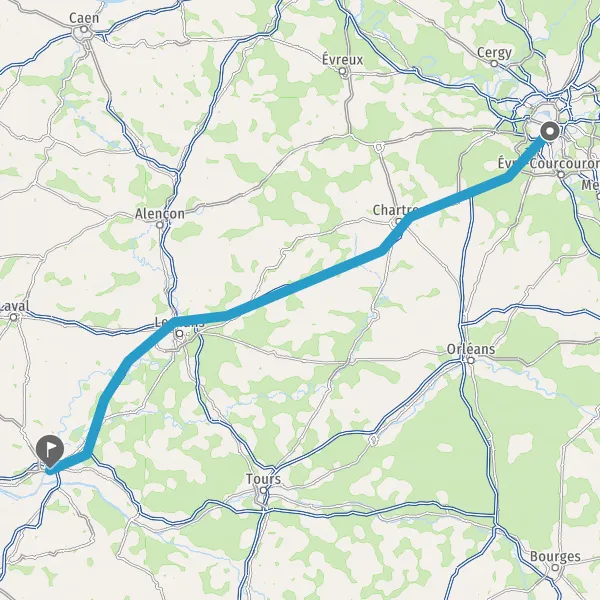Select the Tours city dot
The image size is (600, 600).
[x=263, y=490]
